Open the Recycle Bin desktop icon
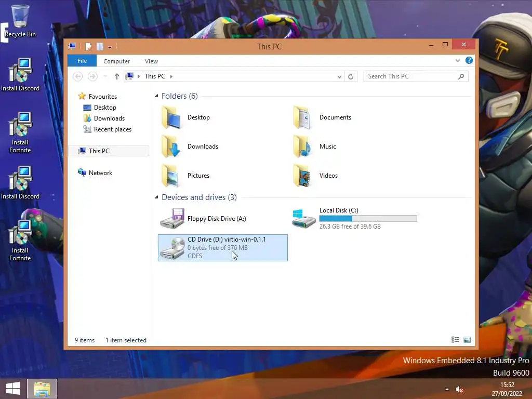The image size is (532, 399). click(x=20, y=21)
